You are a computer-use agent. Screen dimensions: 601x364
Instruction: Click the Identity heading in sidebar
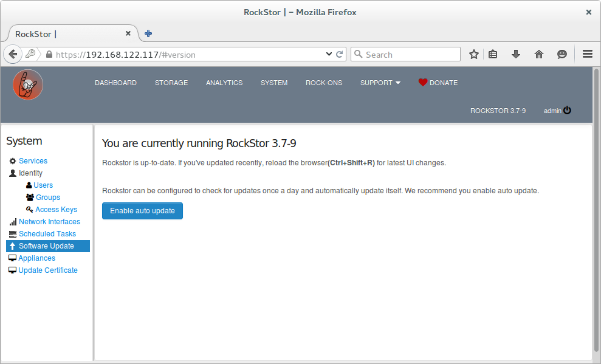coord(30,173)
